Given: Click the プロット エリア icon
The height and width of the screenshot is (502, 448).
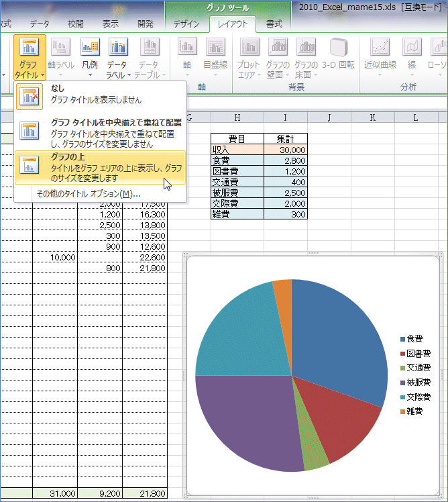Looking at the screenshot, I should point(249,48).
